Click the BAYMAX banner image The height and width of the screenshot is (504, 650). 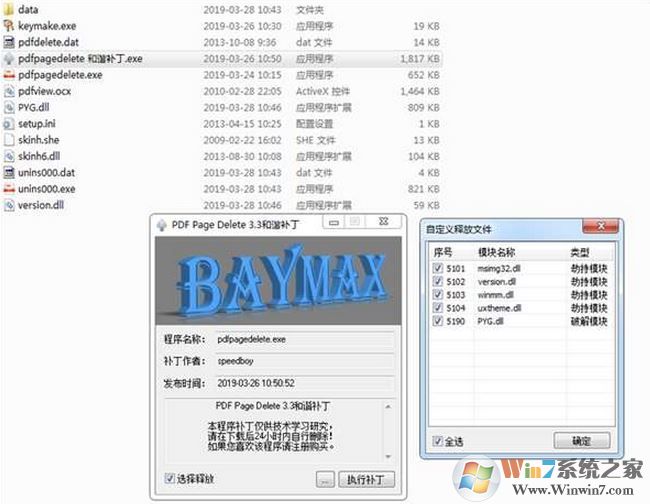click(x=278, y=281)
